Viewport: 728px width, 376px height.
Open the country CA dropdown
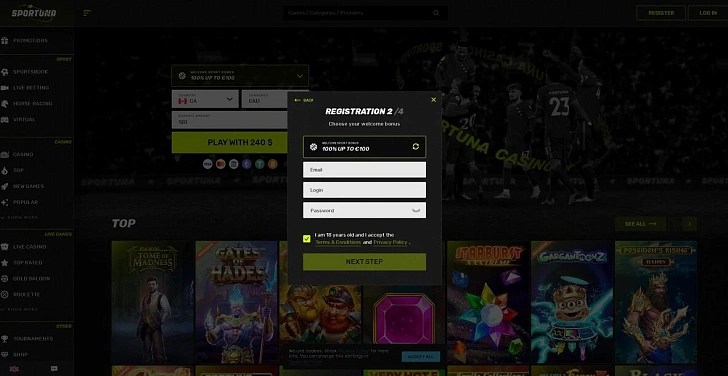click(205, 99)
